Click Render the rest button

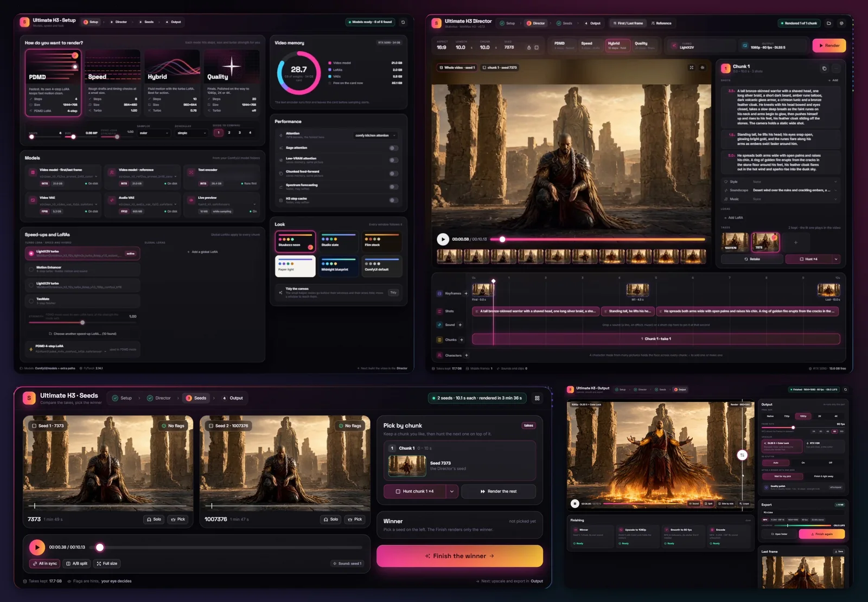[x=499, y=491]
